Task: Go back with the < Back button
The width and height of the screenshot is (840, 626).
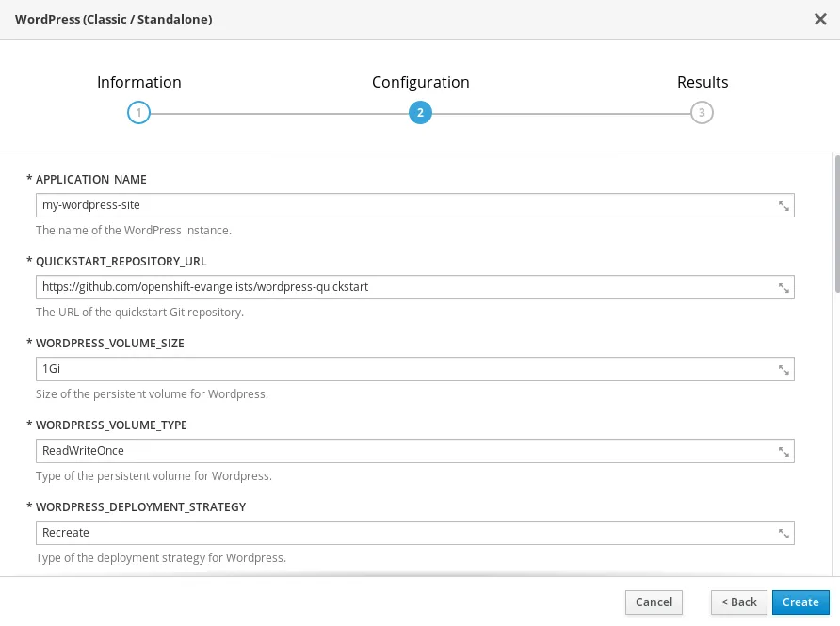Action: tap(738, 602)
